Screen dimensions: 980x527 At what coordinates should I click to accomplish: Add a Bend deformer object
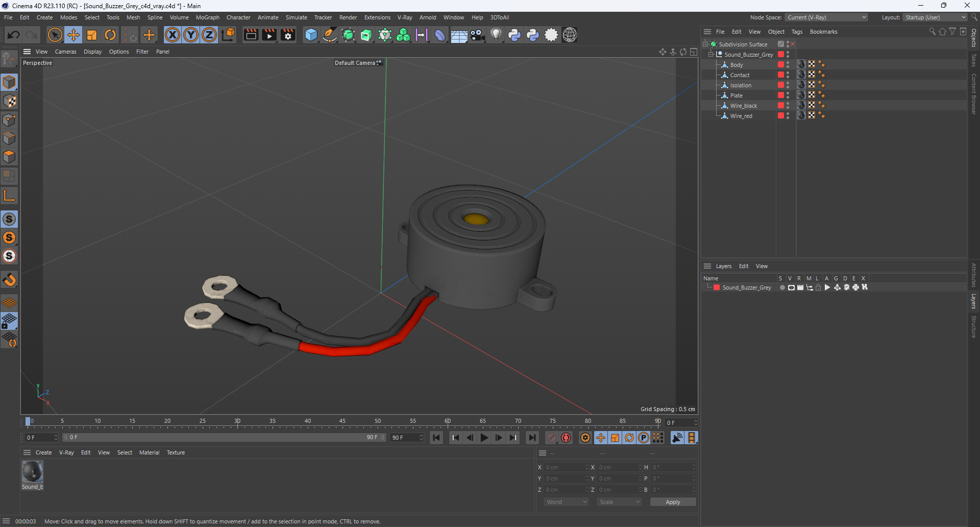(440, 35)
